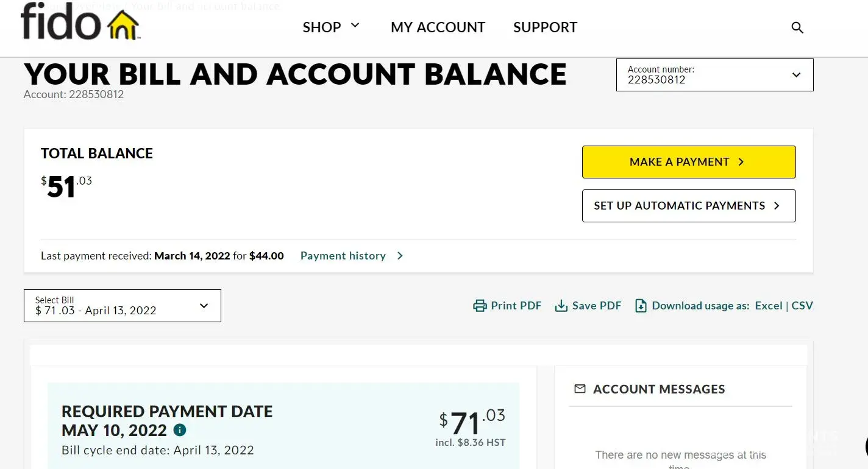Click the envelope icon in Account Messages

click(580, 389)
